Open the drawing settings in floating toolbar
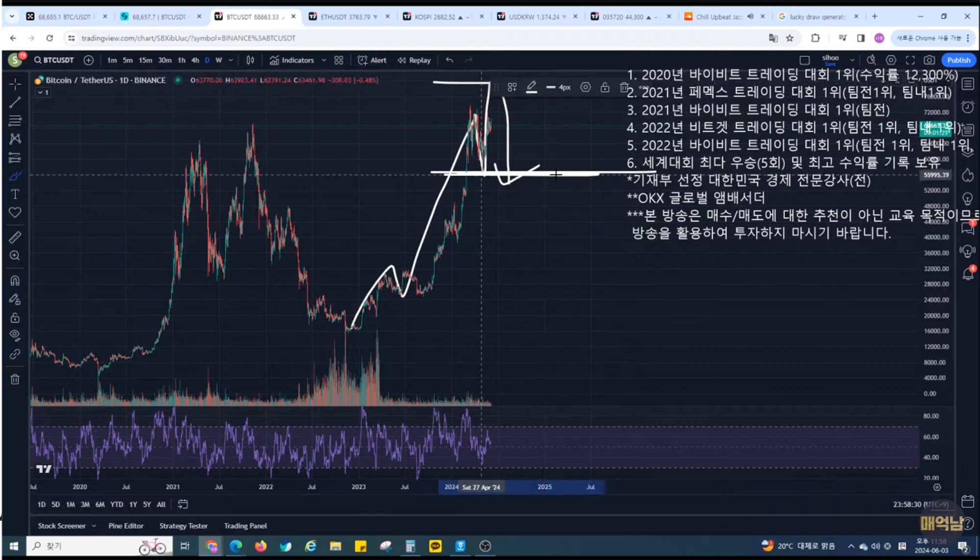The image size is (980, 560). point(586,87)
